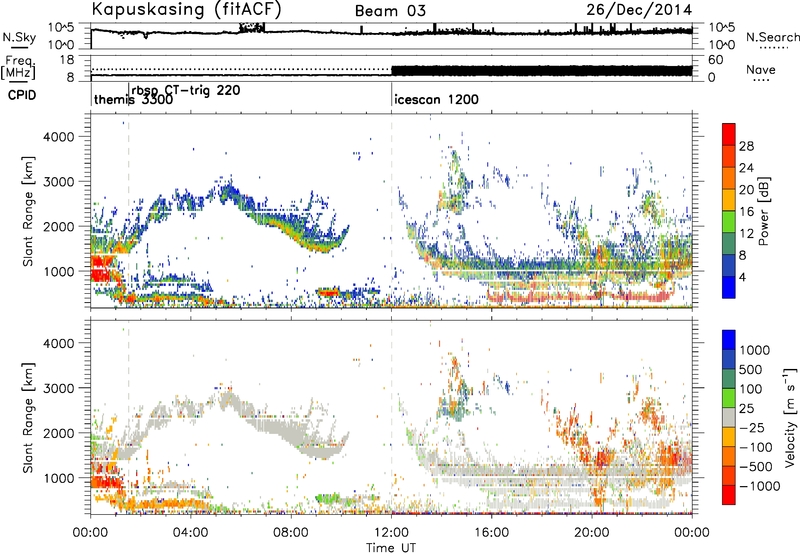Click the title 'Kapuskasing (fitACF)'
The height and width of the screenshot is (554, 800).
186,9
